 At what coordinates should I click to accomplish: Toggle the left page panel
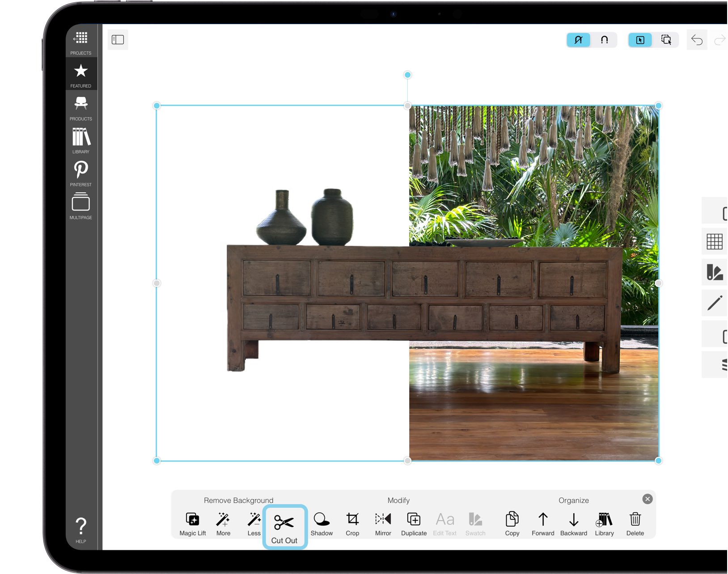coord(118,39)
